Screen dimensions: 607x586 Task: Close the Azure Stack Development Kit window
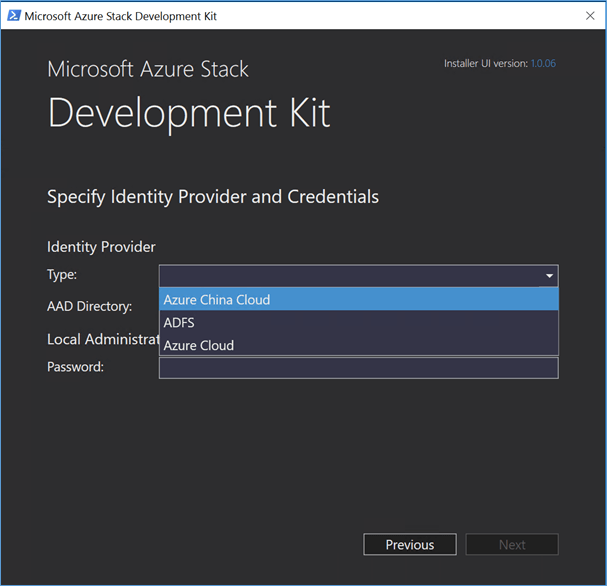590,16
